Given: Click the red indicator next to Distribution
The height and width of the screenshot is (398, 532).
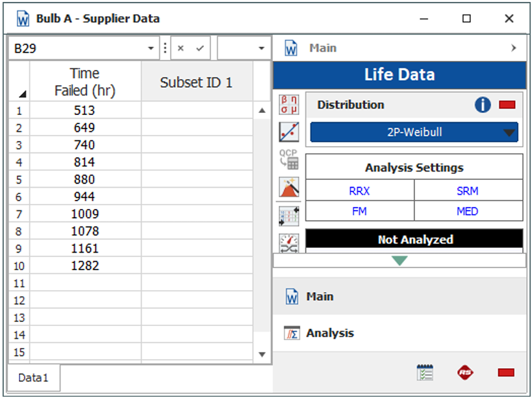Looking at the screenshot, I should click(x=507, y=105).
